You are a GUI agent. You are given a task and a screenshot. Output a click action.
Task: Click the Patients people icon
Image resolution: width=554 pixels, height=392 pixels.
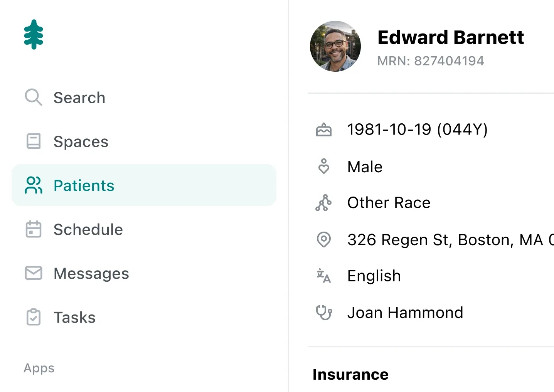coord(34,185)
